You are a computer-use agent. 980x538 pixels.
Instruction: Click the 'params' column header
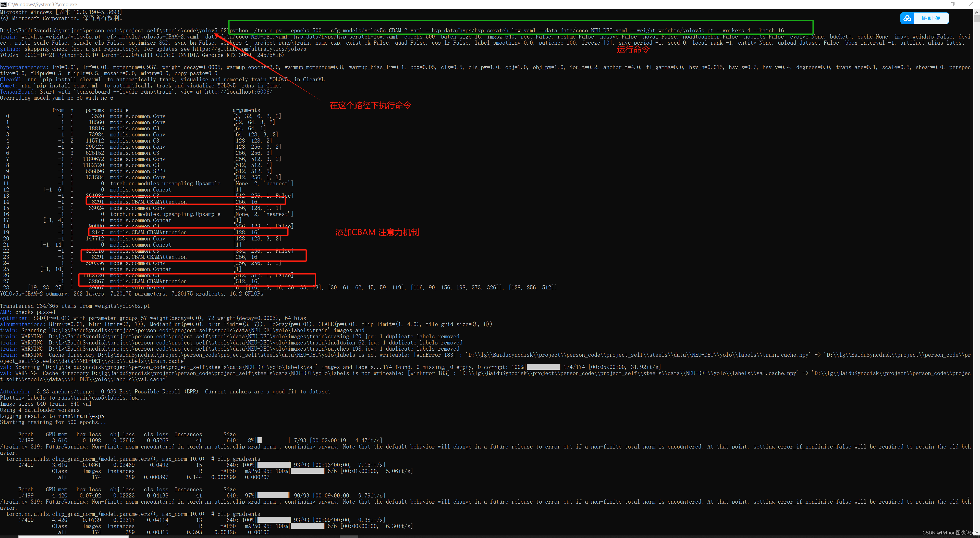pyautogui.click(x=95, y=110)
